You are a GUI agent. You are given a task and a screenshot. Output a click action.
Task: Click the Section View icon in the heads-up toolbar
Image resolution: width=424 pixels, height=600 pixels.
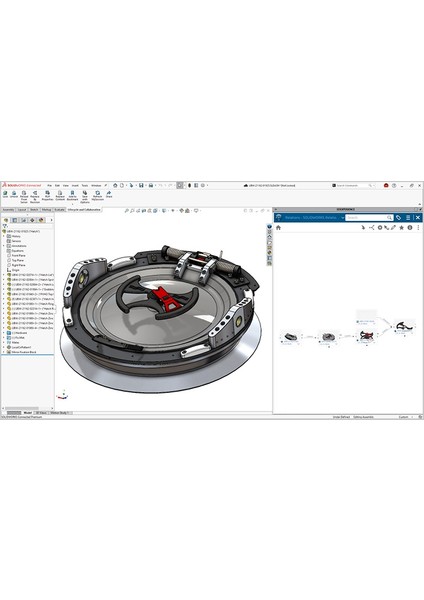point(144,211)
